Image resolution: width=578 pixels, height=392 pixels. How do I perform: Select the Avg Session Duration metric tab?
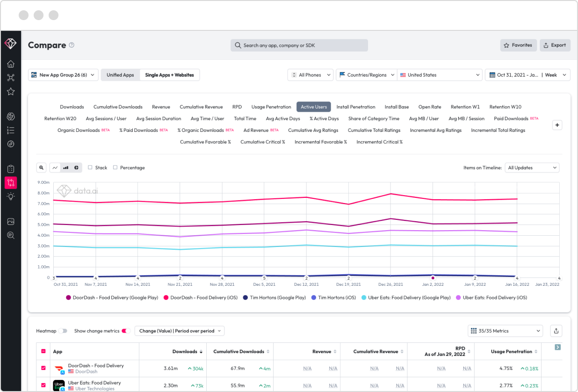(159, 119)
